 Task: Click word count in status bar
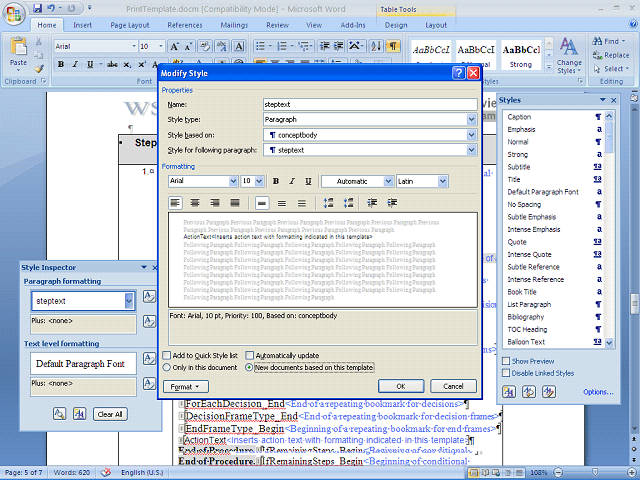pos(72,473)
